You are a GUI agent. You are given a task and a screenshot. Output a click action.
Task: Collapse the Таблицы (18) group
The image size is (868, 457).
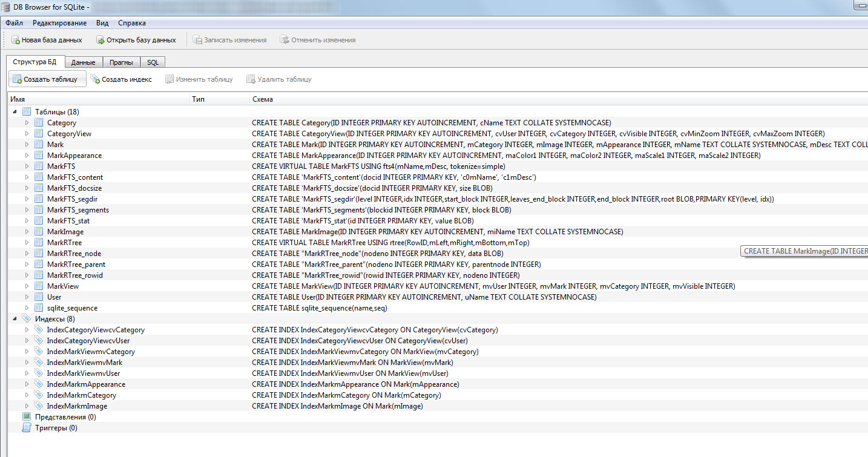coord(15,112)
